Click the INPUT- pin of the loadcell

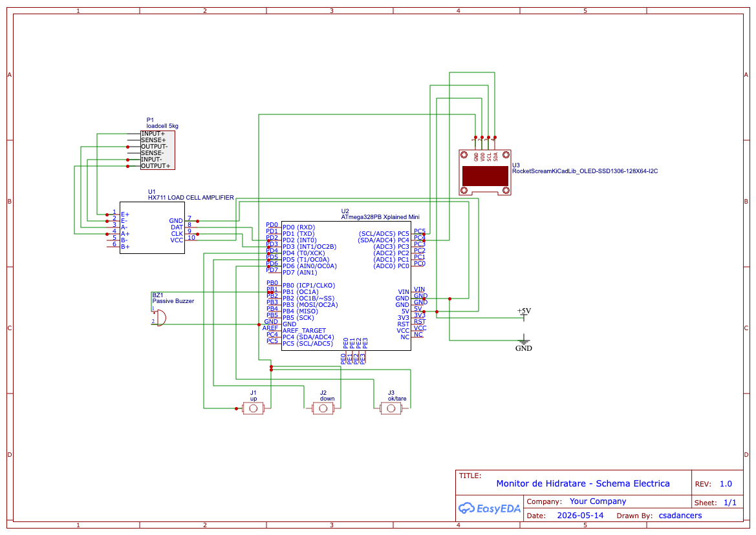click(x=151, y=160)
